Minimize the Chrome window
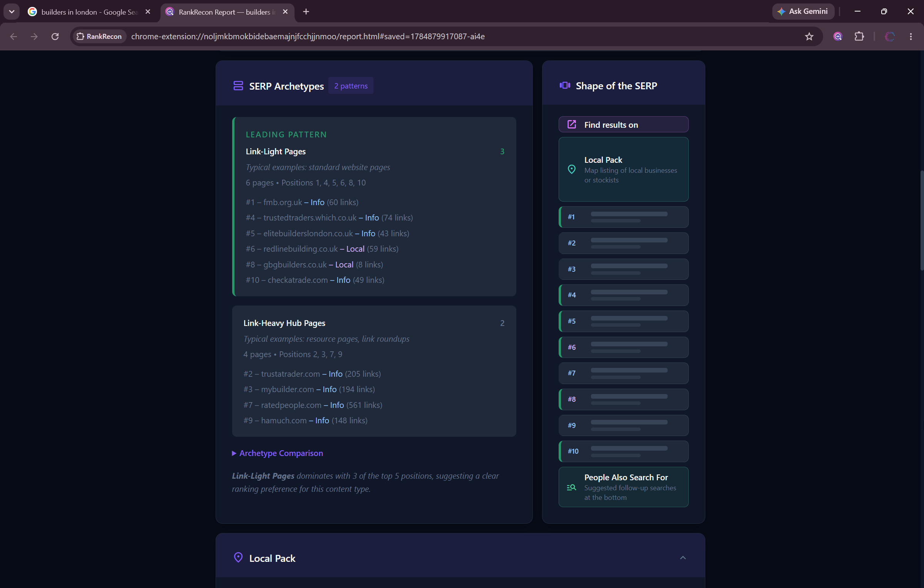Viewport: 924px width, 588px height. 857,12
